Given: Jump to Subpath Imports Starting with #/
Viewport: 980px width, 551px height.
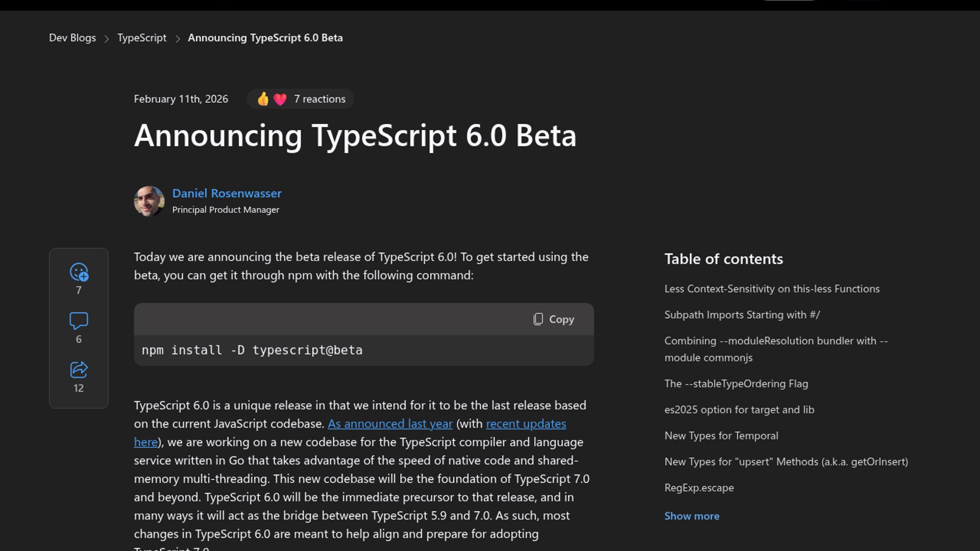Looking at the screenshot, I should (742, 315).
